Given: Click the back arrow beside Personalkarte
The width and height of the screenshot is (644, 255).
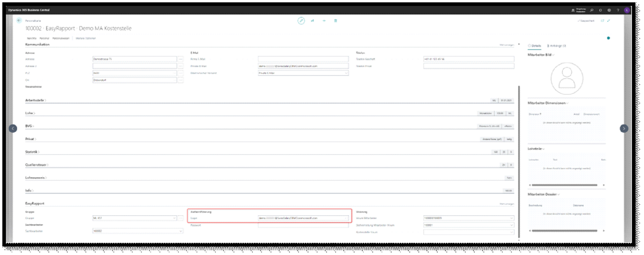Looking at the screenshot, I should [19, 21].
